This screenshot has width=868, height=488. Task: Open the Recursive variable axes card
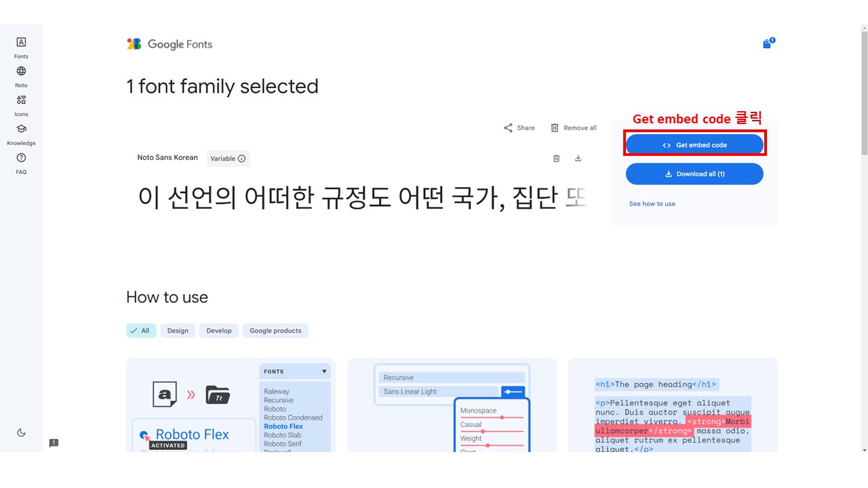(x=452, y=405)
